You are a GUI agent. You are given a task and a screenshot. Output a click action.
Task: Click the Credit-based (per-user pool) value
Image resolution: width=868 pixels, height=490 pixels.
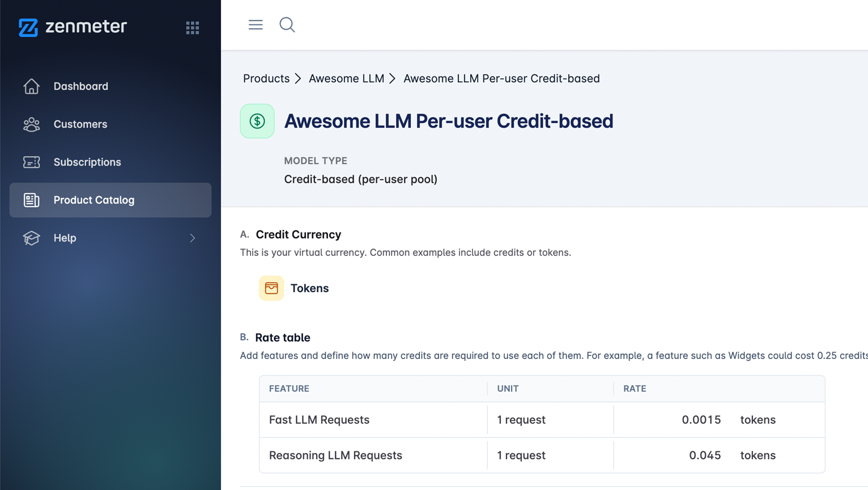coord(361,179)
